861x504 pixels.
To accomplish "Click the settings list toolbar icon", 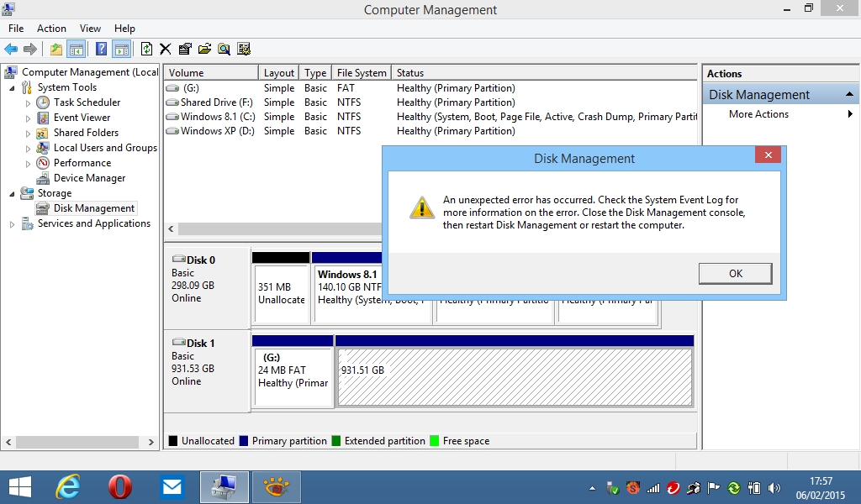I will (x=244, y=50).
